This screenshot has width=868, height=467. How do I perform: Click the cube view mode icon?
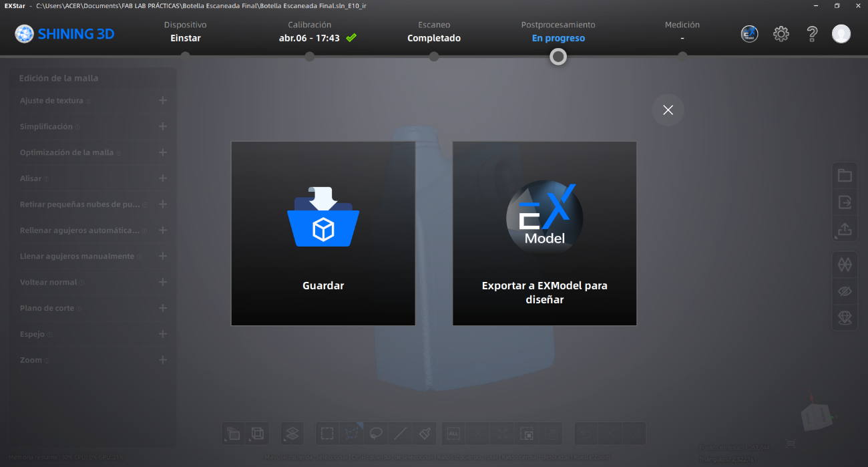[x=257, y=434]
